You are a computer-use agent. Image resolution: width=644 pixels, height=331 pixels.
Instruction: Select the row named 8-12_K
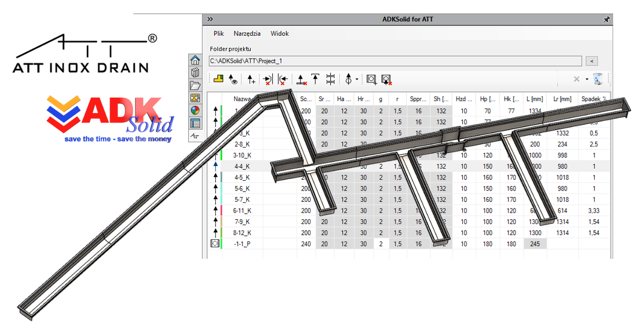tap(408, 233)
